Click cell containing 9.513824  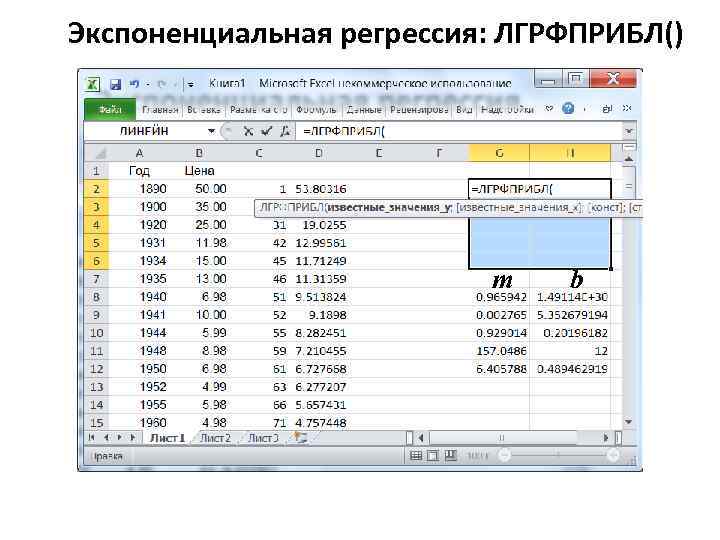click(x=319, y=297)
